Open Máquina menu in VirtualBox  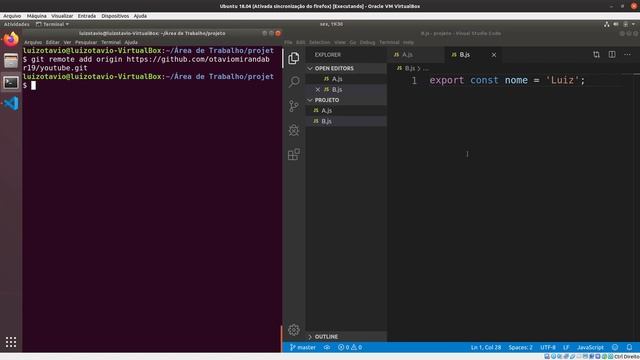(x=36, y=16)
